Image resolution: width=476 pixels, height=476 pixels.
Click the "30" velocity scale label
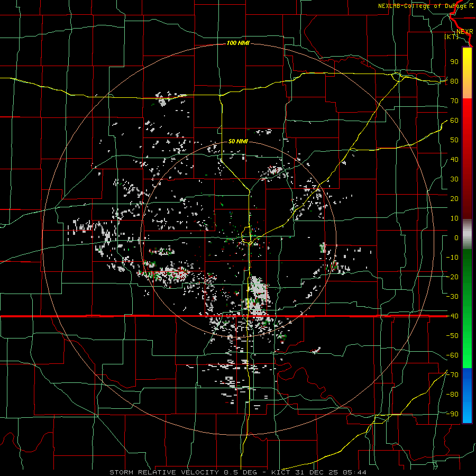(x=454, y=179)
